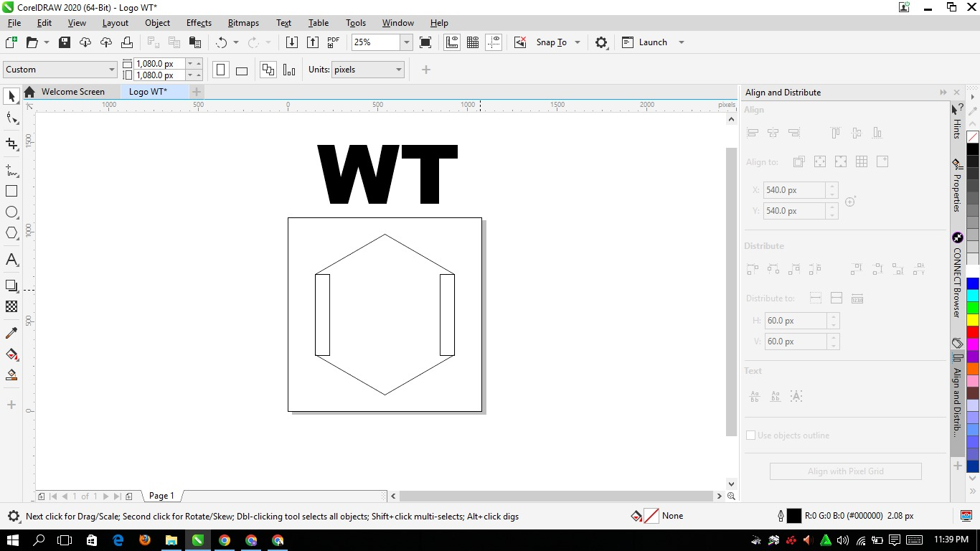Expand the Units dropdown
Viewport: 980px width, 551px height.
(x=399, y=70)
